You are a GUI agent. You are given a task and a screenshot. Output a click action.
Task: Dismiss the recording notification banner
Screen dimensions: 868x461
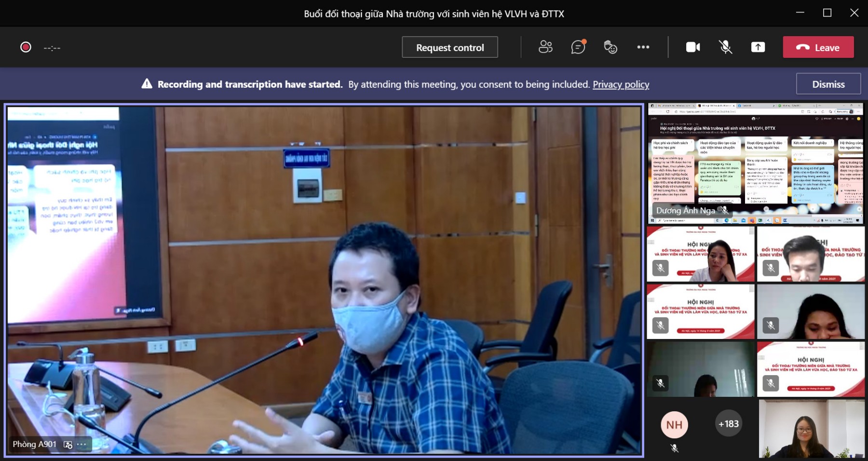[828, 84]
